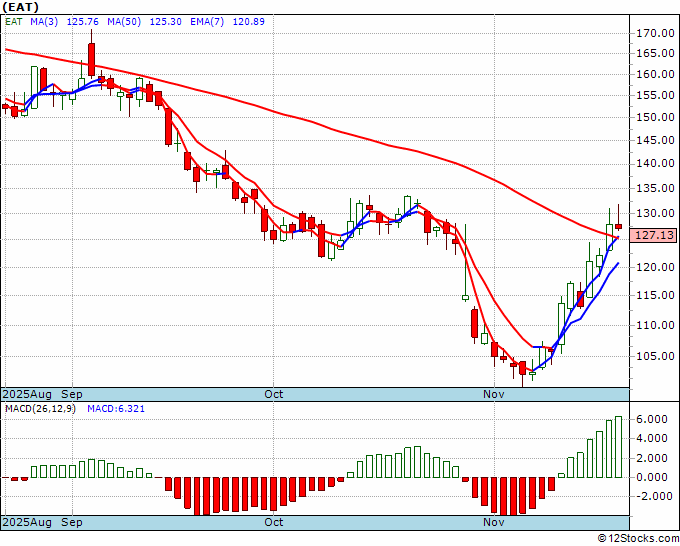This screenshot has width=680, height=546.
Task: Select the MA(3) legend label
Action: 44,22
